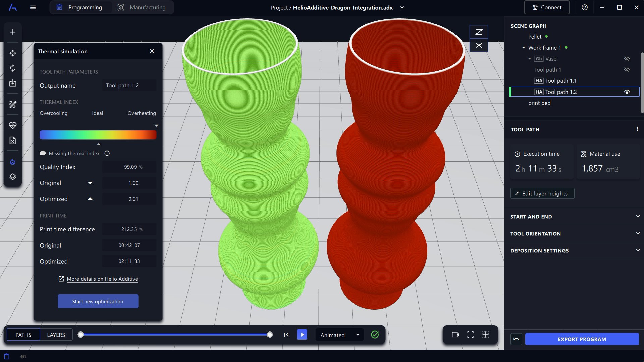Click the Output name field showing Tool path 1.2

(x=129, y=85)
